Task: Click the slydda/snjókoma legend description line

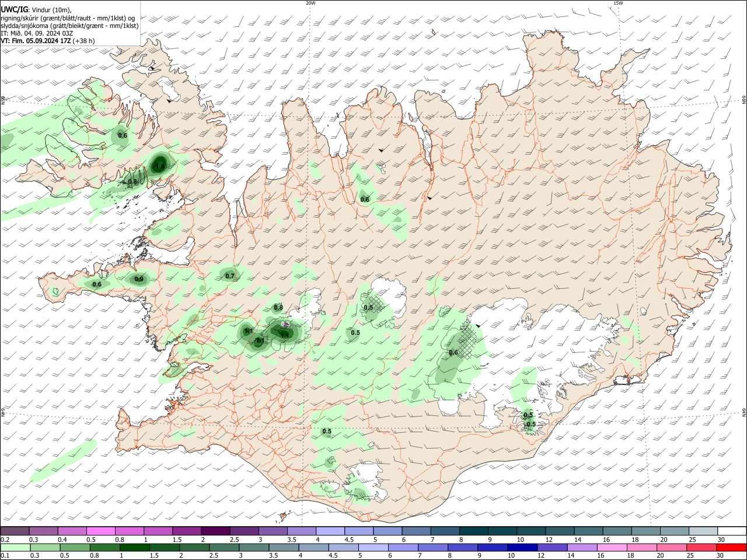Action: click(69, 26)
